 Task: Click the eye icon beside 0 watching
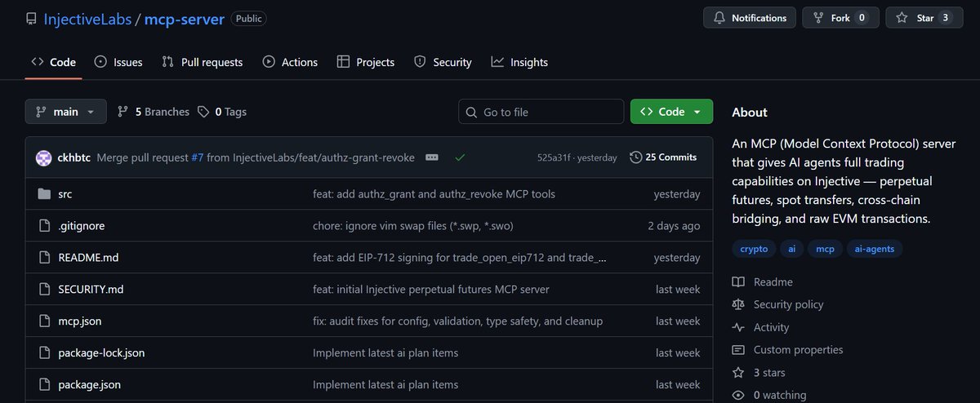tap(738, 396)
